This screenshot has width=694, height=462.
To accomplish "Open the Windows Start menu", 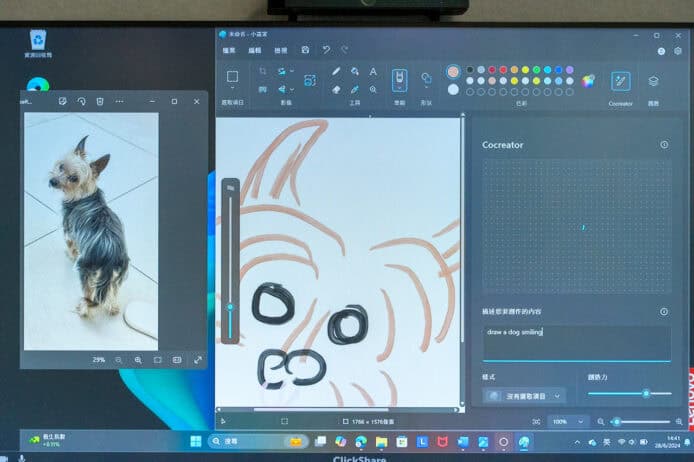I will pos(195,441).
